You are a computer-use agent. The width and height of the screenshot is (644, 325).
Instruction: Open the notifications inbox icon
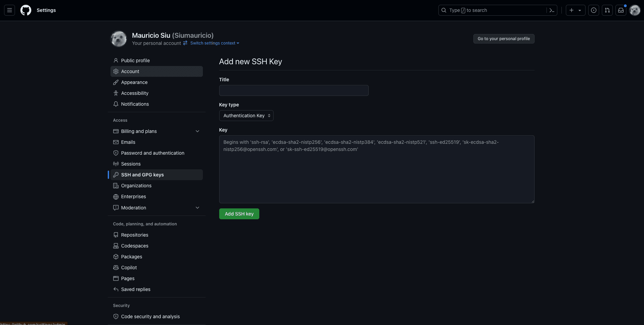621,10
